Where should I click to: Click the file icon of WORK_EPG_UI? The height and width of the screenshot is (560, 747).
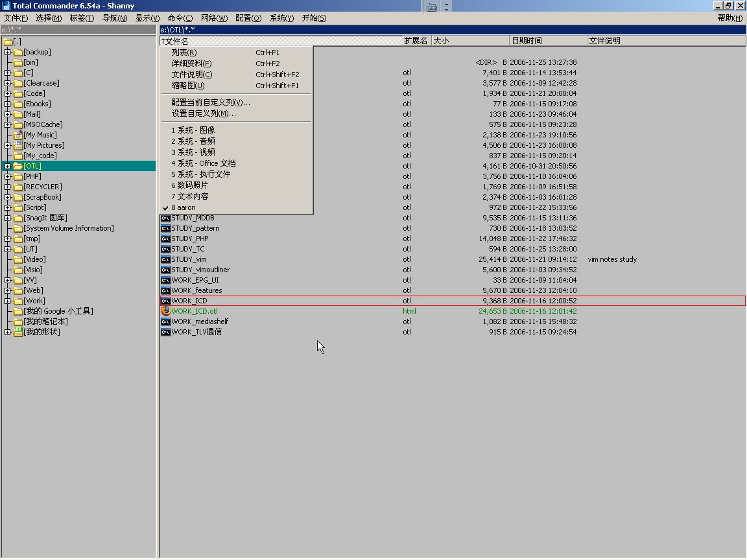(x=165, y=281)
